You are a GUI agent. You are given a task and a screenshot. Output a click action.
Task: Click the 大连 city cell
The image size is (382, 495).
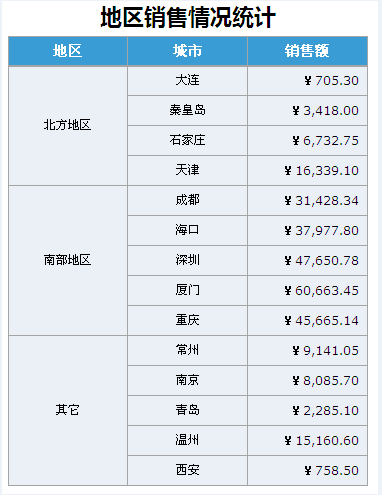187,81
